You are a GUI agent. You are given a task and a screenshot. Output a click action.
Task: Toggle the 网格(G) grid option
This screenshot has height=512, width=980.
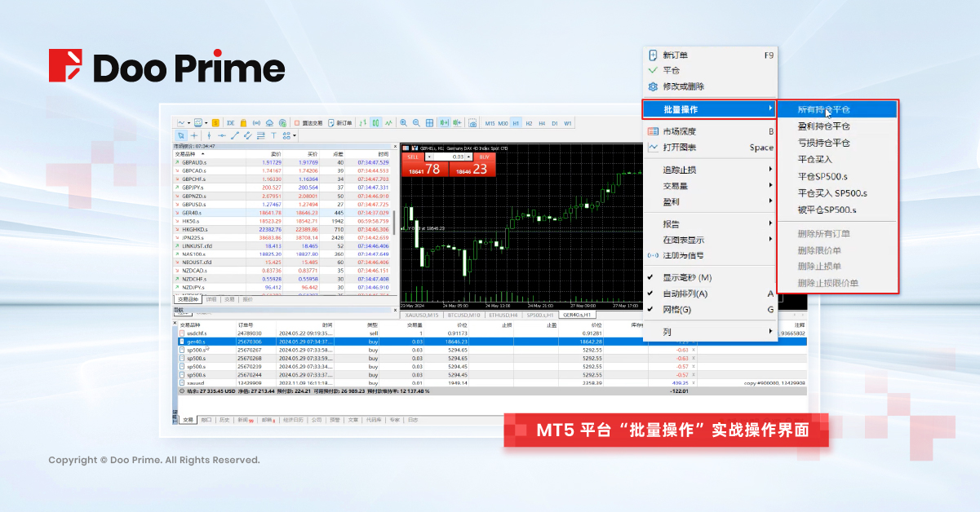tap(676, 310)
